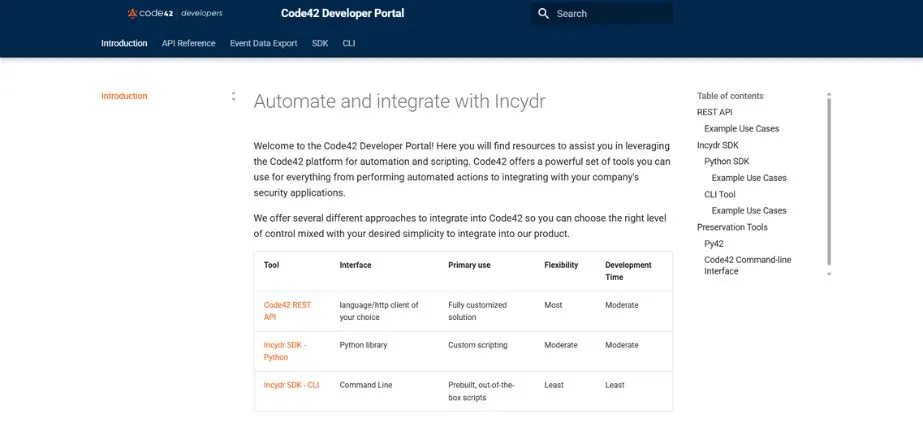
Task: Open the Code42 REST API link
Action: pos(287,311)
